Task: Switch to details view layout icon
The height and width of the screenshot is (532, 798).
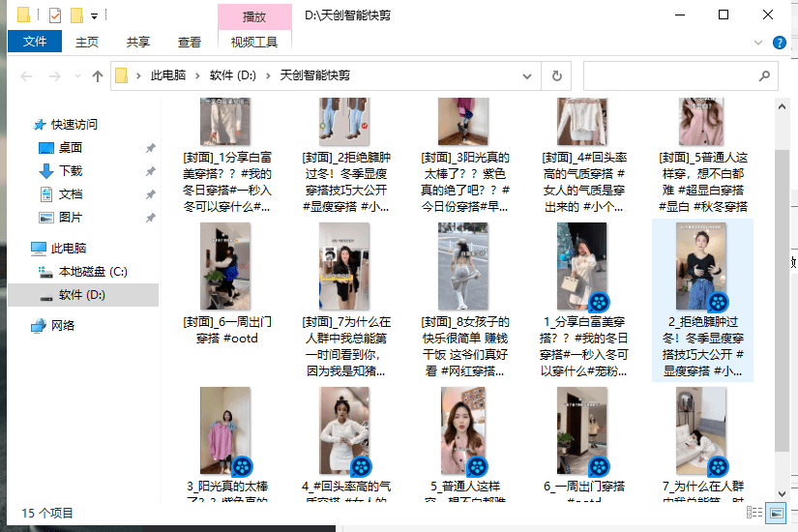Action: point(754,512)
